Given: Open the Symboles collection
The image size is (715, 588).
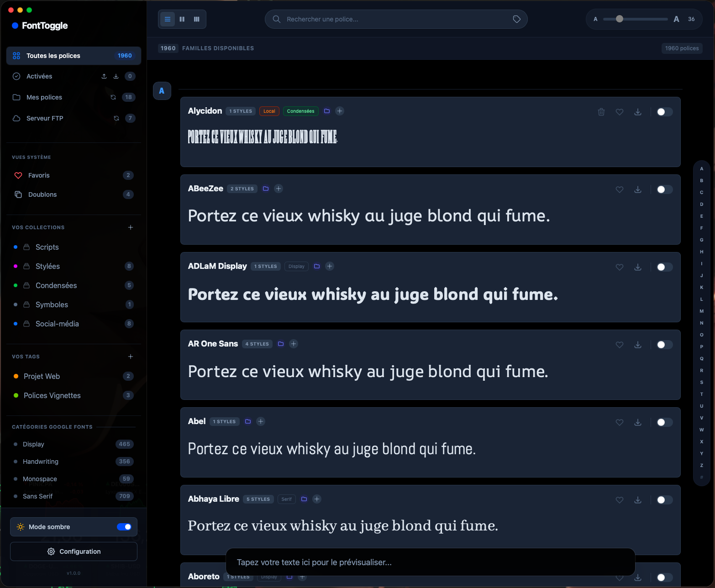Looking at the screenshot, I should coord(74,304).
